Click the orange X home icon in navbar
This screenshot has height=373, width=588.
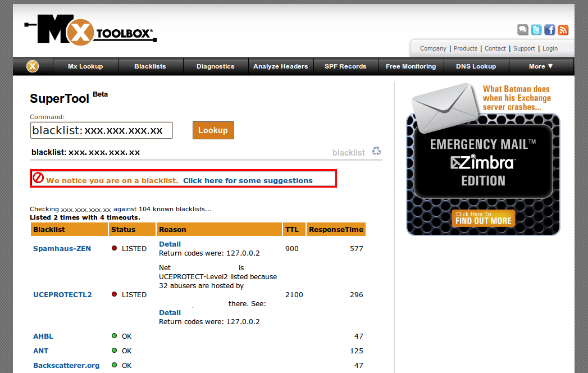pyautogui.click(x=33, y=66)
